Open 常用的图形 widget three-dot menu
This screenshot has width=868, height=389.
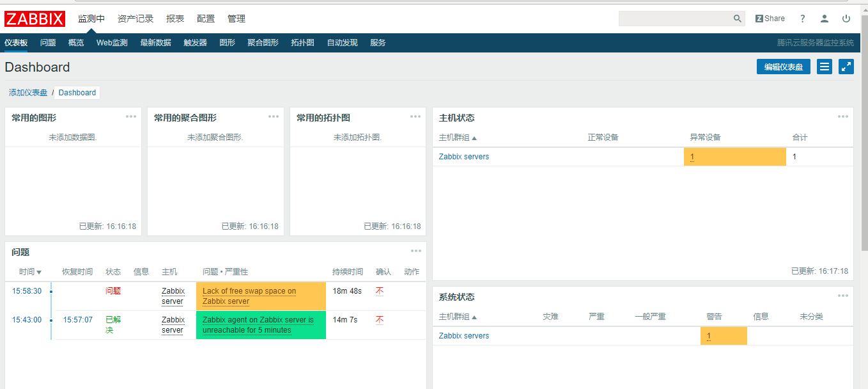(x=131, y=116)
